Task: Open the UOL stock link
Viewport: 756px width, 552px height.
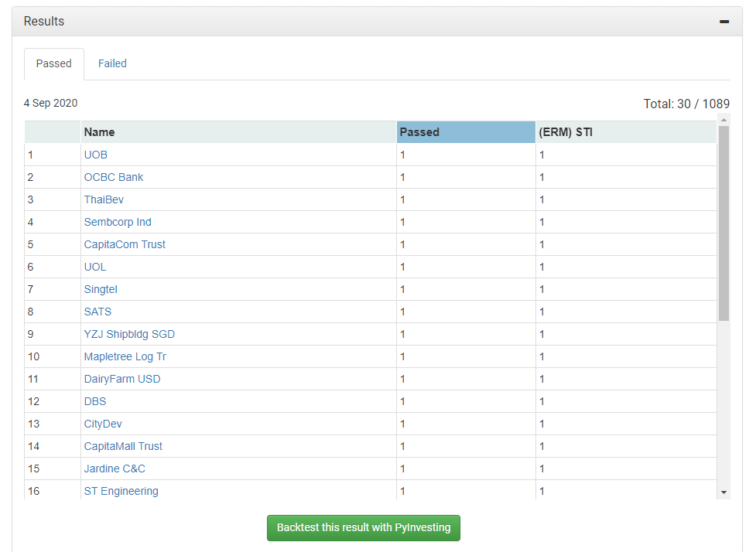Action: click(95, 267)
